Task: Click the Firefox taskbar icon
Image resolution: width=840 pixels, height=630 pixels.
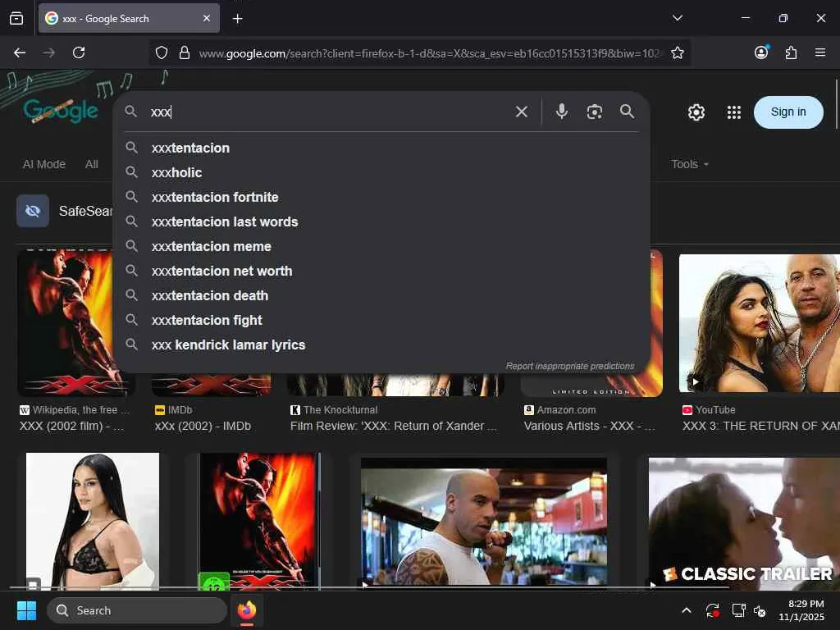Action: (247, 610)
